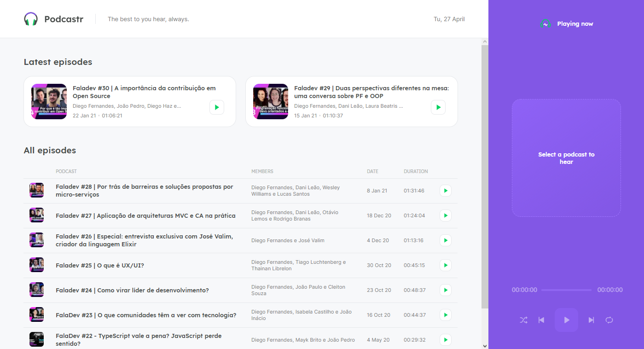Viewport: 644px width, 349px height.
Task: Click the Podcastr brand name
Action: click(64, 19)
